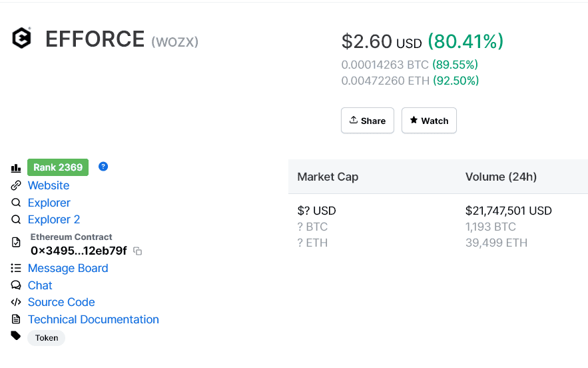
Task: Click the Ethereum contract document icon
Action: click(16, 242)
